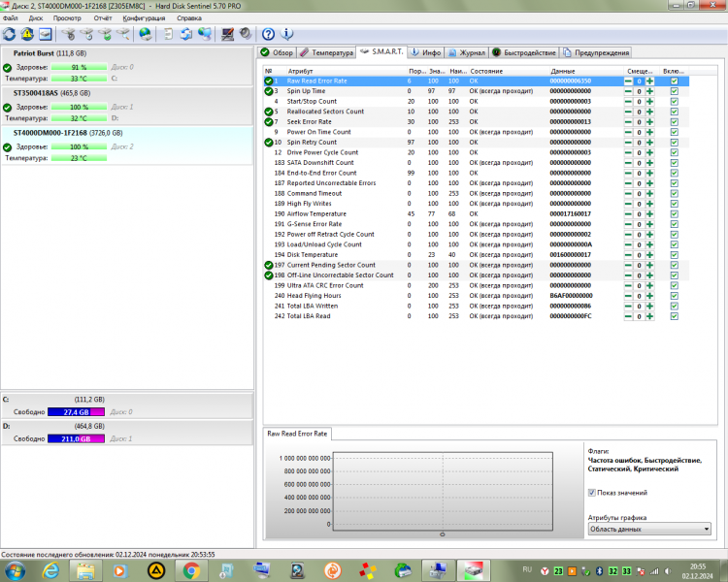728x582 pixels.
Task: Click the Raw Read Error Rate graph tab
Action: coord(297,434)
